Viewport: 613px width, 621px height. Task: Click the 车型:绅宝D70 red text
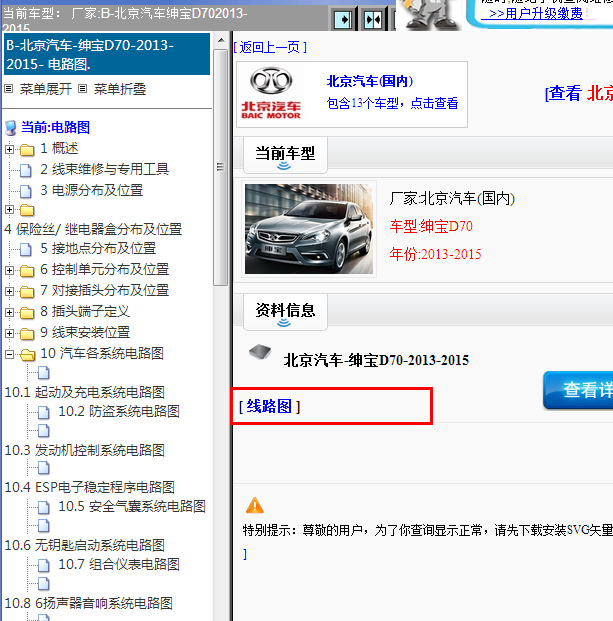pos(431,226)
